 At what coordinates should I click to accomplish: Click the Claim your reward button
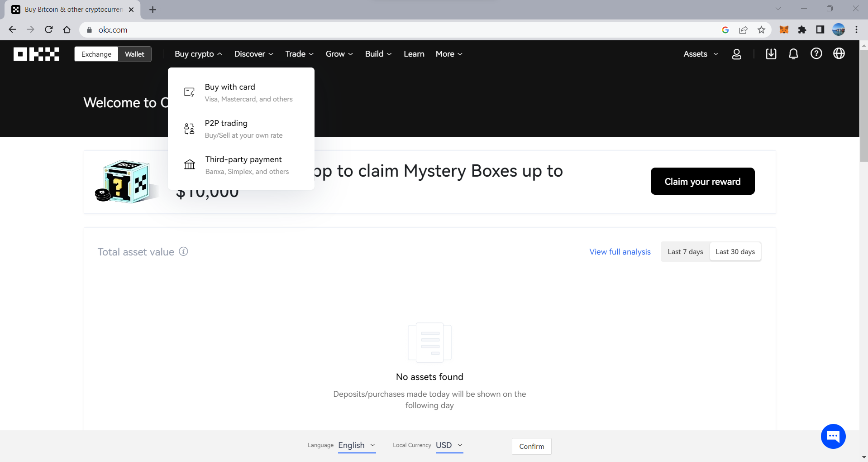click(x=702, y=181)
